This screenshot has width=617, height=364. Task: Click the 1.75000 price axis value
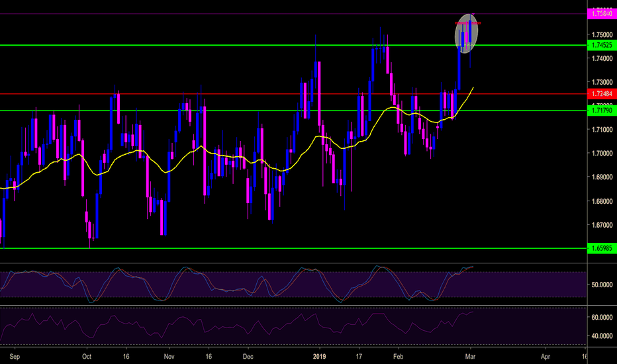pos(602,34)
